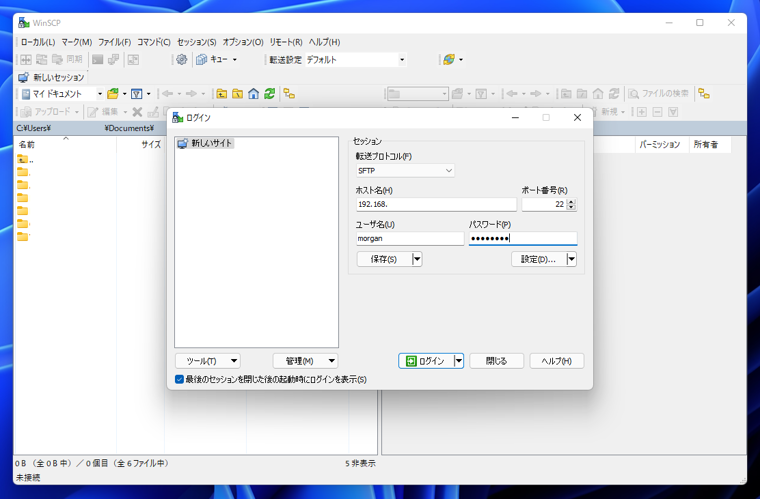This screenshot has width=760, height=499.
Task: Toggle the local directory tree icon
Action: click(289, 94)
